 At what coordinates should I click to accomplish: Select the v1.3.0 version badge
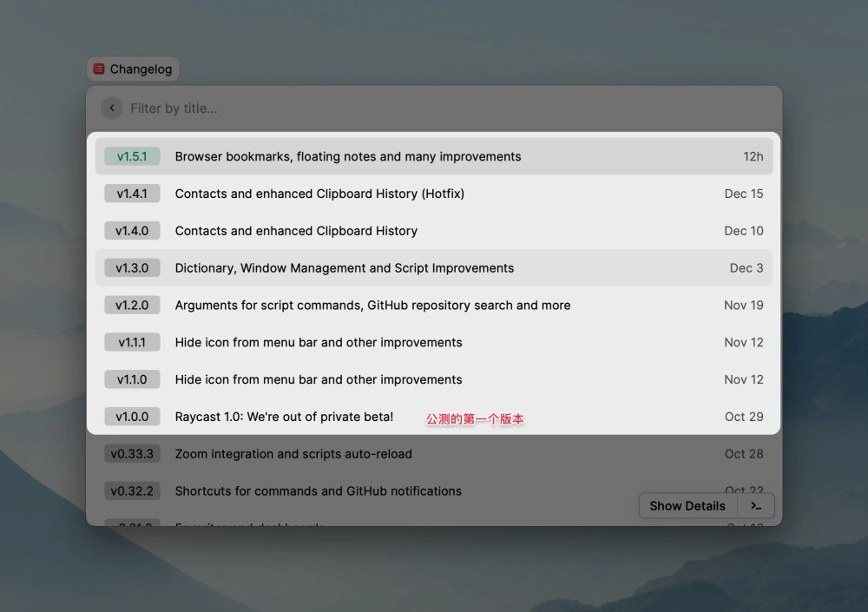click(132, 267)
